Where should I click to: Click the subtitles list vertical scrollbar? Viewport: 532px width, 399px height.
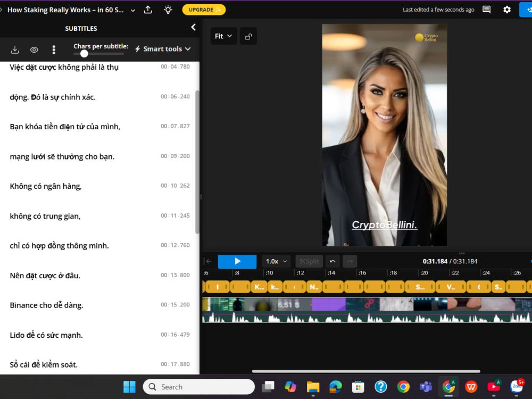pos(197,162)
